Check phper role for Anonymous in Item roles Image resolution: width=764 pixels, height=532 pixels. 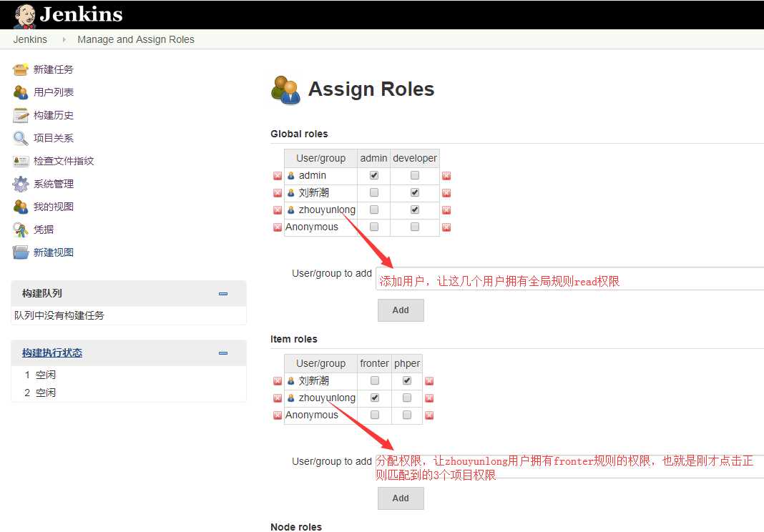407,415
